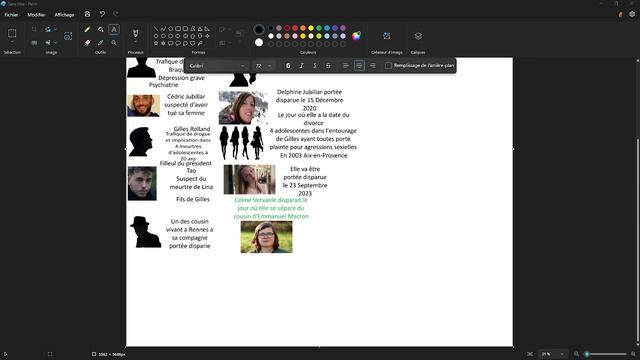Toggle Bold text formatting

coord(288,65)
